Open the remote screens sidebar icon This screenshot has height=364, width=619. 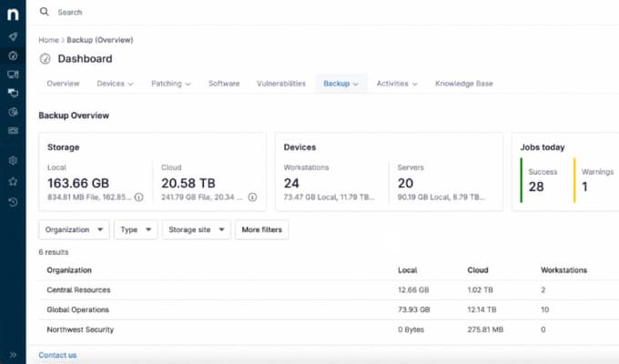[x=13, y=93]
